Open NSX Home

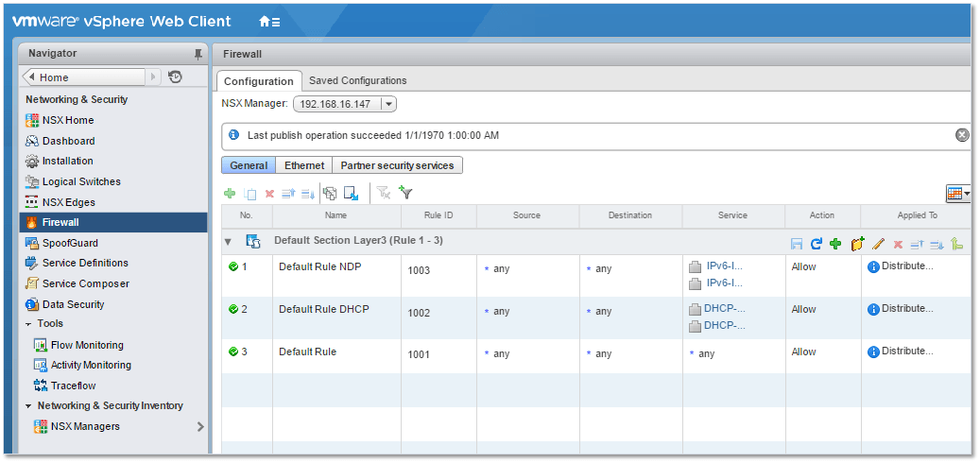(60, 120)
